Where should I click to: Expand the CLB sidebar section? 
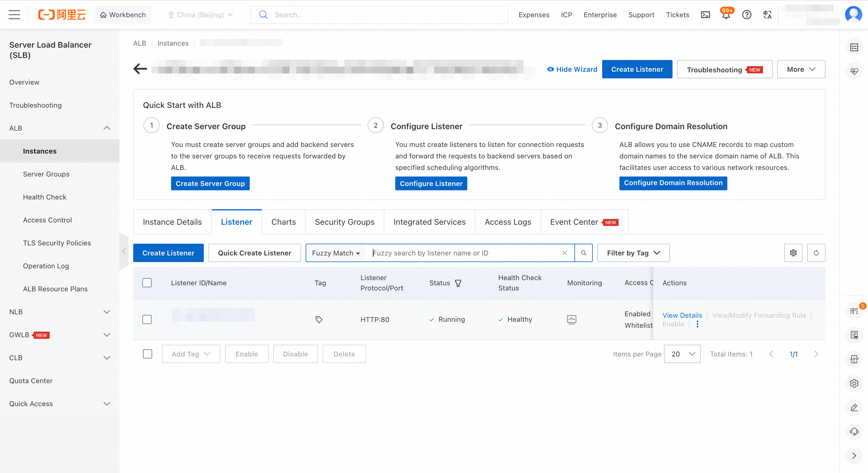(106, 358)
